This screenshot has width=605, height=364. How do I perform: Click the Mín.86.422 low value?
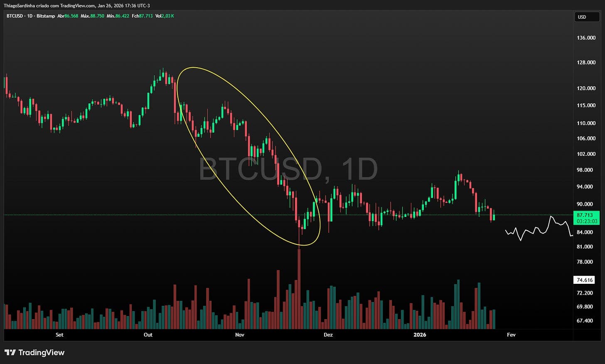point(118,16)
